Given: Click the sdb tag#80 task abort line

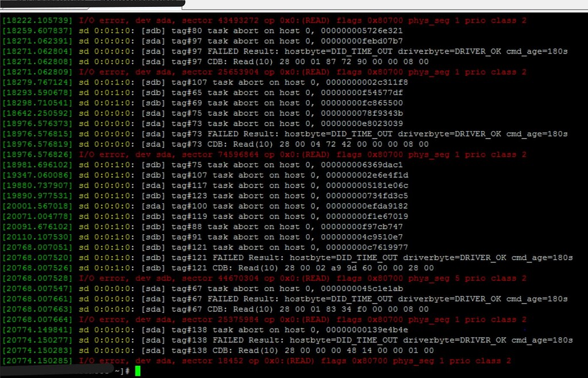Looking at the screenshot, I should tap(201, 30).
